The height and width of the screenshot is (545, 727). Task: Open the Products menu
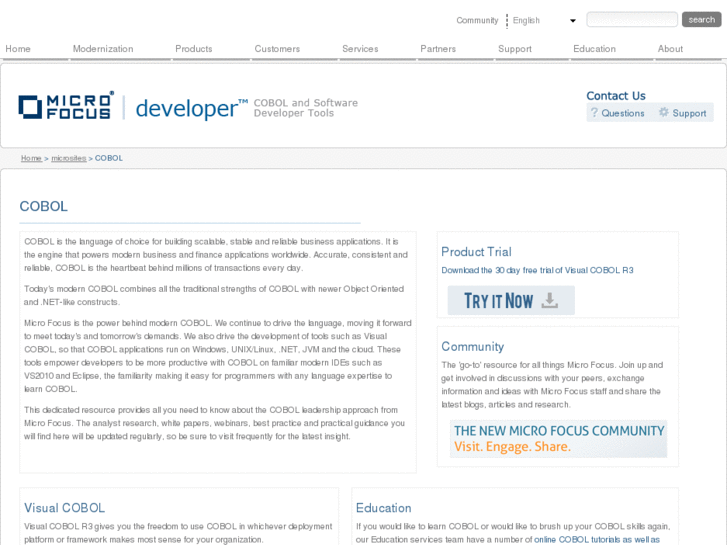(194, 49)
